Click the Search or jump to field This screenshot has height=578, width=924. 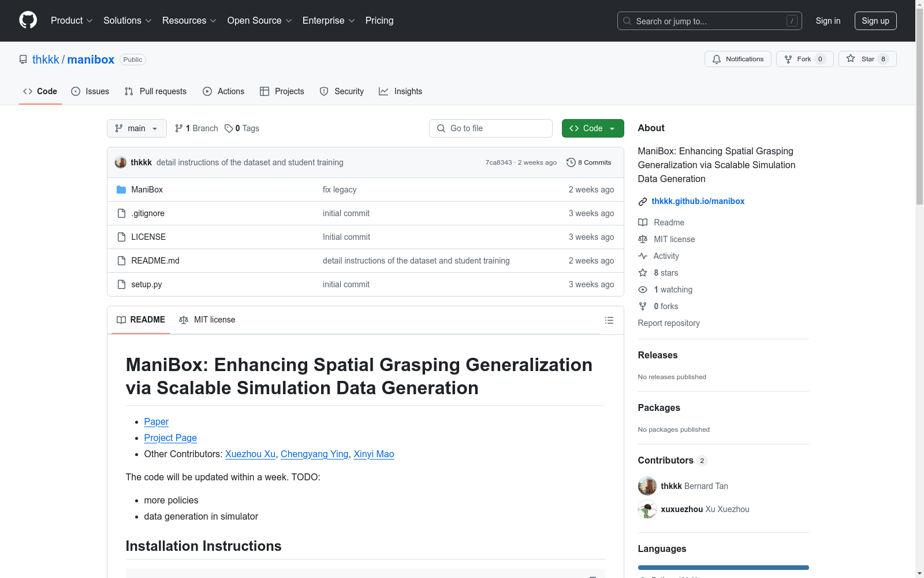click(x=710, y=21)
